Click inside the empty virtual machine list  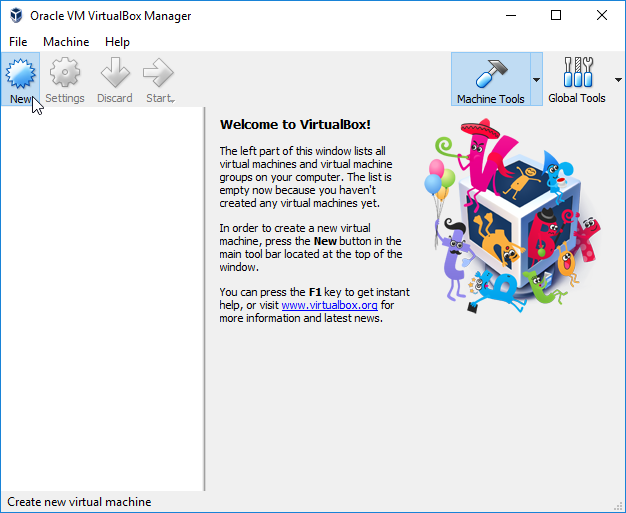100,300
